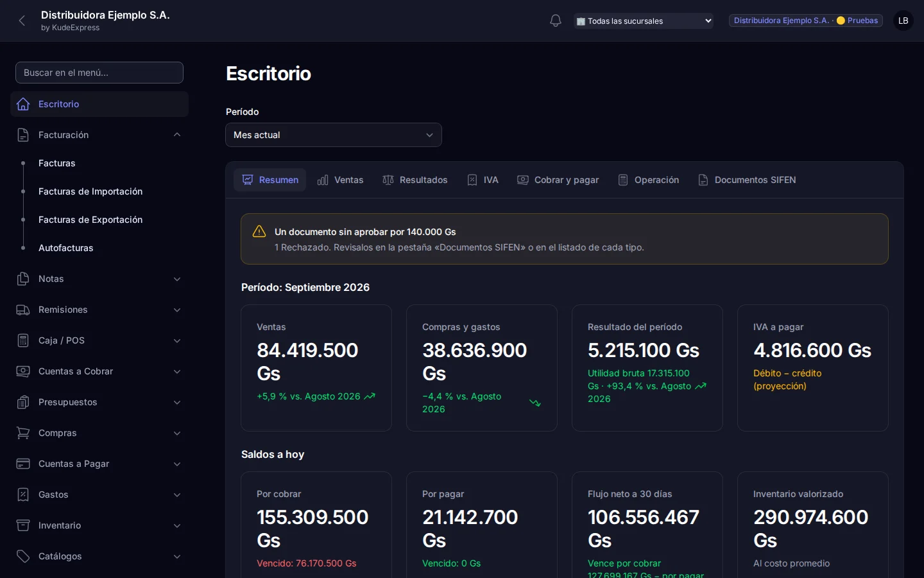Click the Inventario valorizado card
The image size is (924, 578).
(x=813, y=525)
